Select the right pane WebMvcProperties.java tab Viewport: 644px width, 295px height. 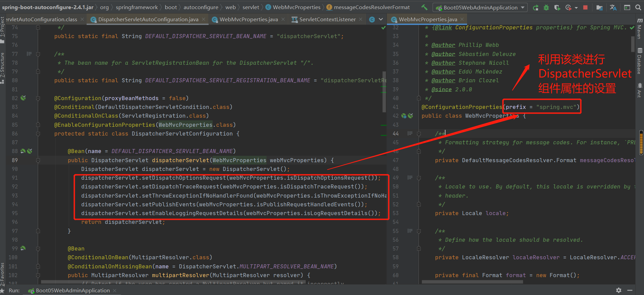428,20
